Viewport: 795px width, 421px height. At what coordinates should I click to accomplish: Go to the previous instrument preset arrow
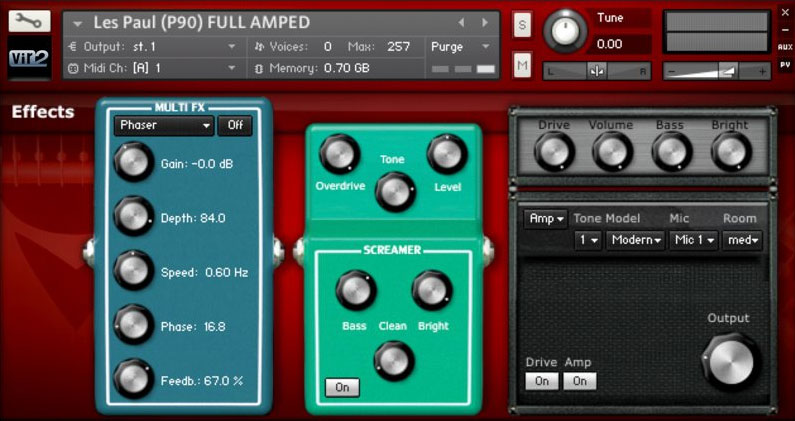(461, 22)
